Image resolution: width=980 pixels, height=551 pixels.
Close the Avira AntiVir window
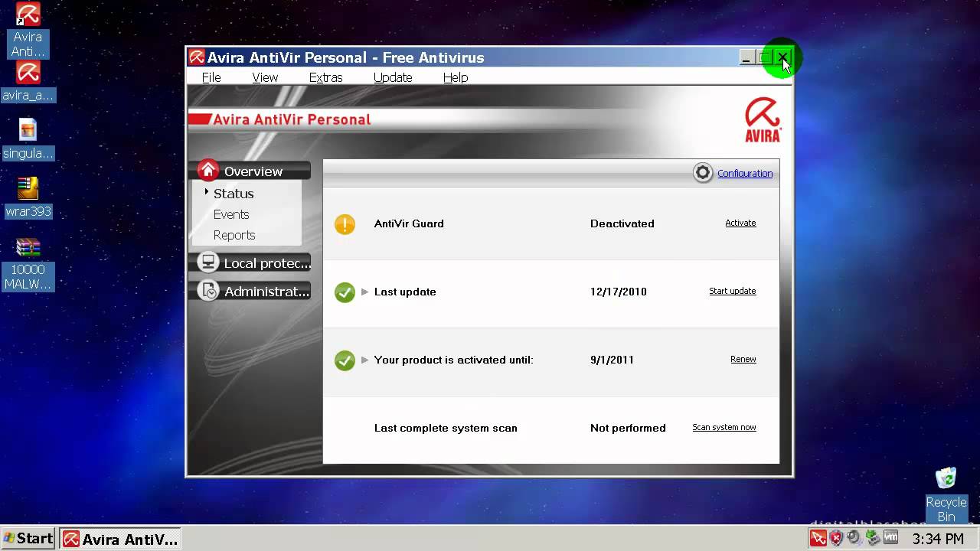tap(783, 57)
